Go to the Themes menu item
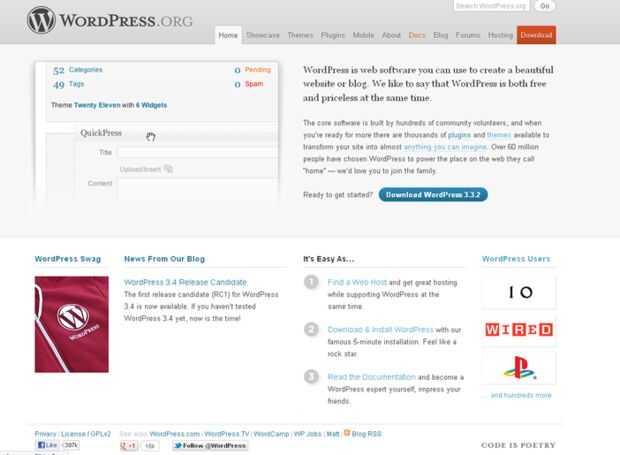The image size is (620, 455). click(300, 35)
